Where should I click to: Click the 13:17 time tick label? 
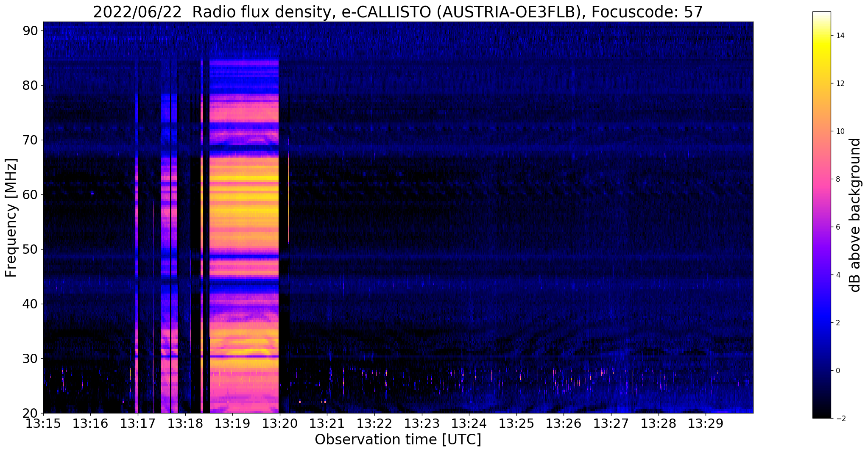[138, 424]
